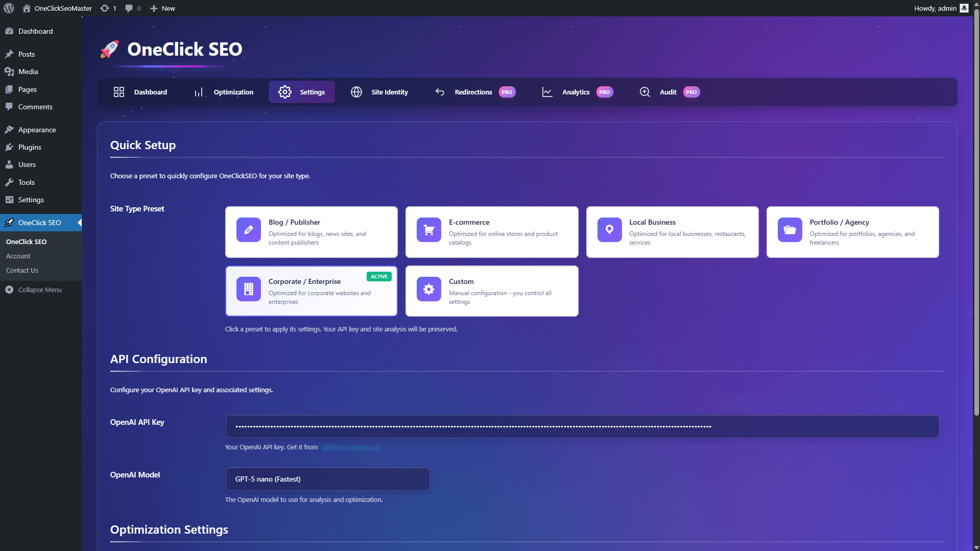Click the Settings gear icon in plugin nav
980x551 pixels.
[x=285, y=92]
